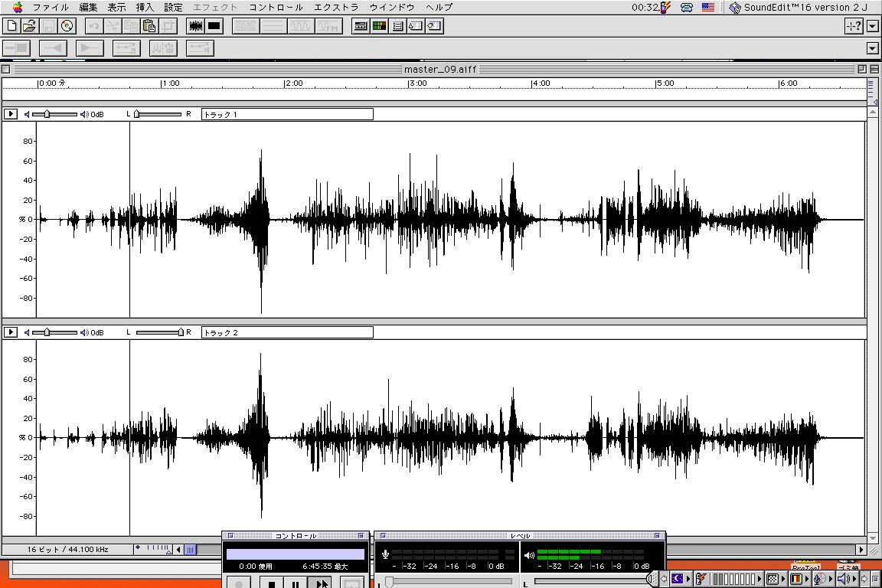Click the Paste clipboard icon
The width and height of the screenshot is (882, 588).
point(149,26)
